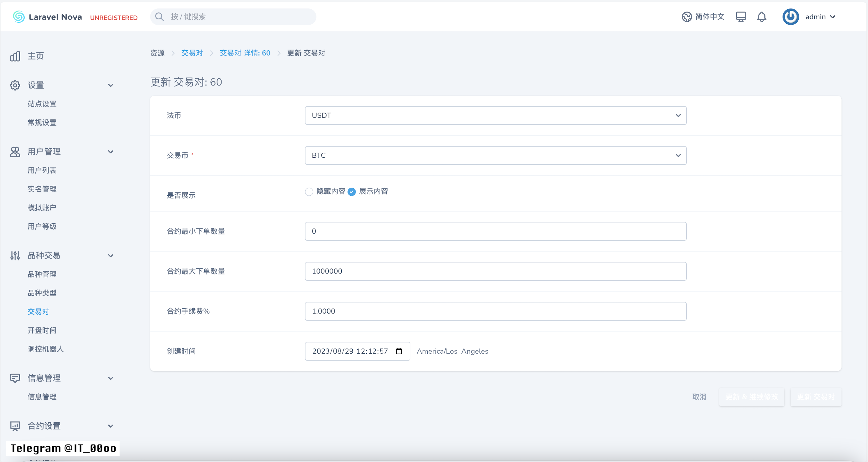Screen dimensions: 868x462
Task: Click the 取消 button
Action: click(699, 397)
